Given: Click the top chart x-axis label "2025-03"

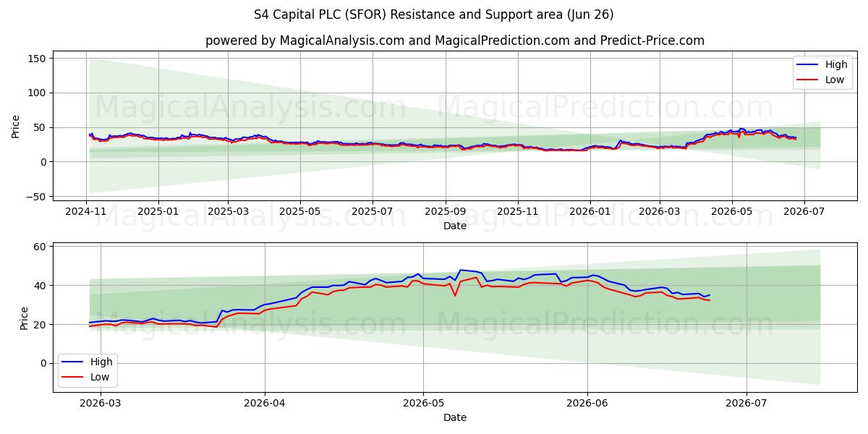Looking at the screenshot, I should (x=228, y=211).
